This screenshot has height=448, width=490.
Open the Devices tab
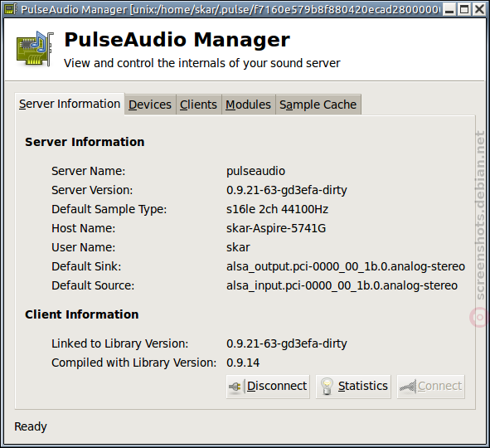[x=150, y=105]
